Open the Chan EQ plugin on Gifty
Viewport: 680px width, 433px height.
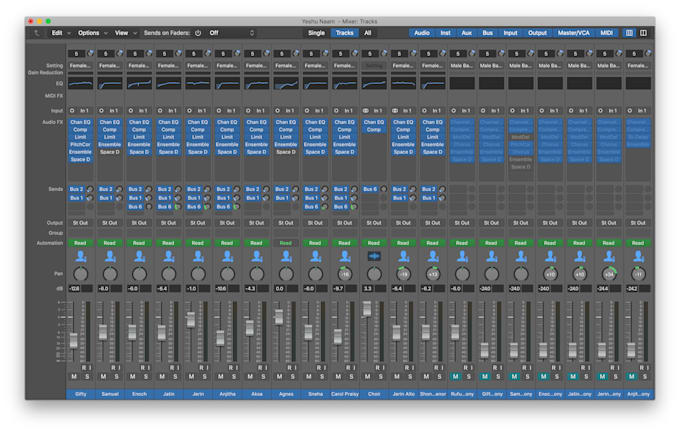81,122
